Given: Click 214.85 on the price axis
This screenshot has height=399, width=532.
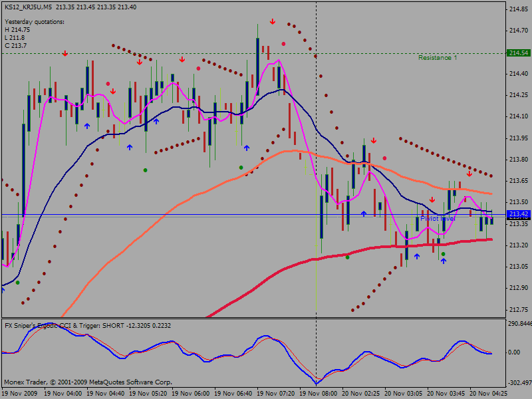Looking at the screenshot, I should click(519, 9).
